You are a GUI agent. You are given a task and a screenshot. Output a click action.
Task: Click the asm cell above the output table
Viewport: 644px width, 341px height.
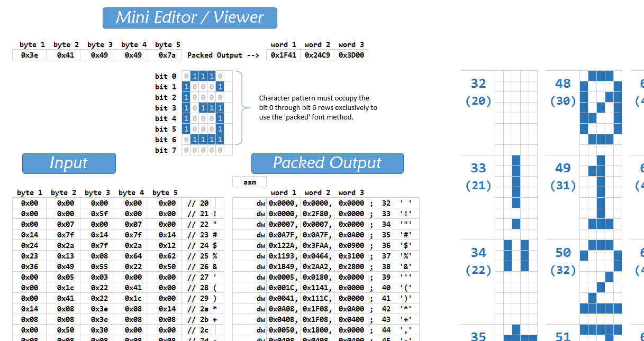pos(249,182)
